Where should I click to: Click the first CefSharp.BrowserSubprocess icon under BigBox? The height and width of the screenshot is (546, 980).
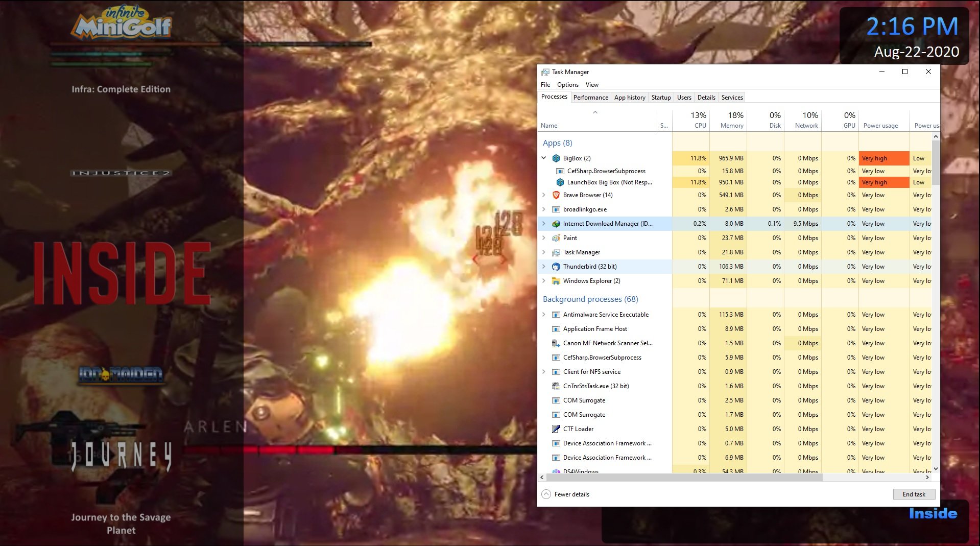[x=560, y=171]
